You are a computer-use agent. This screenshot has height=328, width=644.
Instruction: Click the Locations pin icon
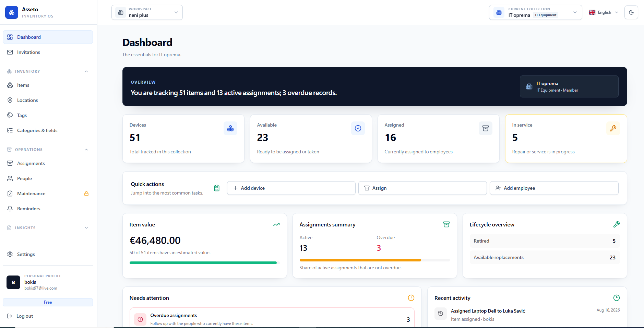point(10,100)
